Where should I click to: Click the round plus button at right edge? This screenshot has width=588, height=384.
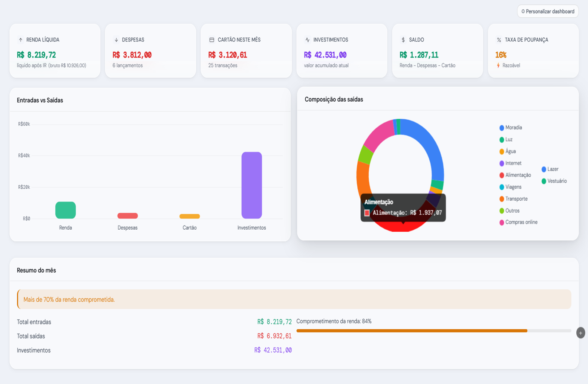(580, 333)
